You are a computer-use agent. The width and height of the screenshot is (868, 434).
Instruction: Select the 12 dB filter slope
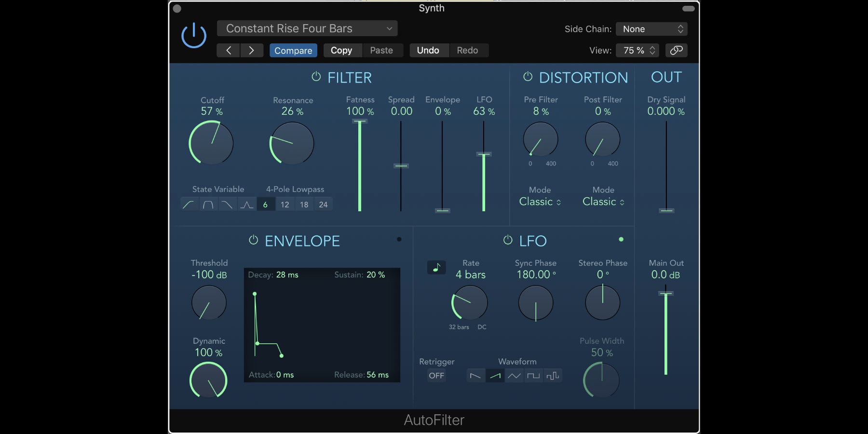tap(285, 204)
